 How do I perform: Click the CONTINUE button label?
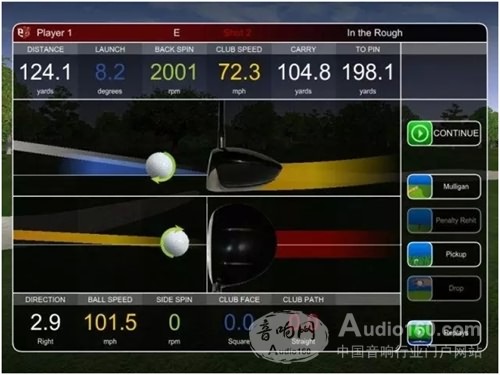click(x=456, y=133)
